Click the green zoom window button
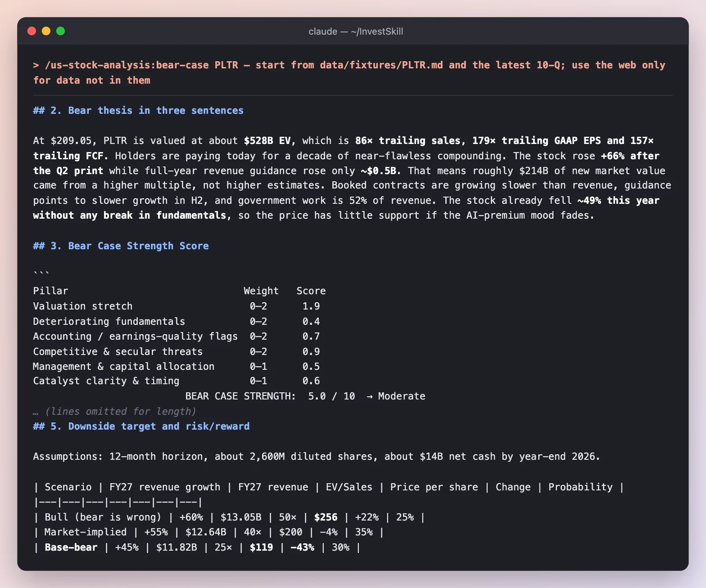This screenshot has width=706, height=588. pyautogui.click(x=60, y=31)
